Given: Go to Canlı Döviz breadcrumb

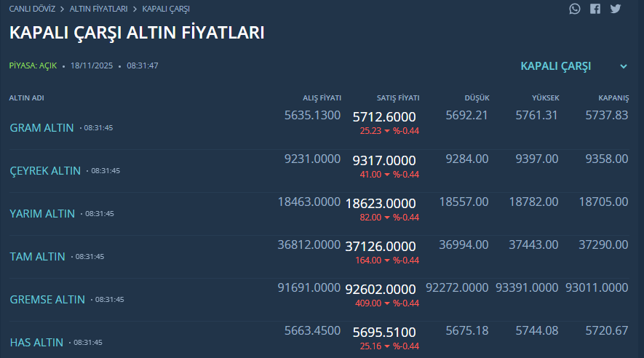Looking at the screenshot, I should pyautogui.click(x=32, y=9).
